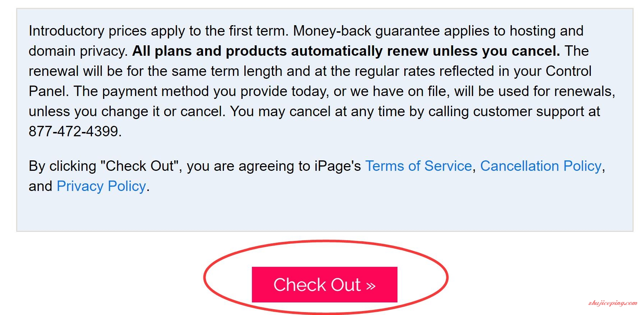This screenshot has height=315, width=644.
Task: Click the red oval annotation outline
Action: point(204,277)
